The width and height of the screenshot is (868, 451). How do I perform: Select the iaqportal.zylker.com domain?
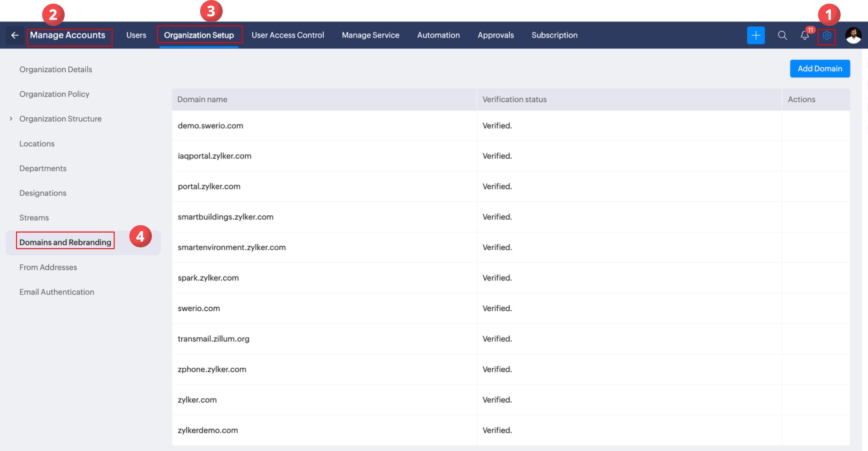pos(215,156)
